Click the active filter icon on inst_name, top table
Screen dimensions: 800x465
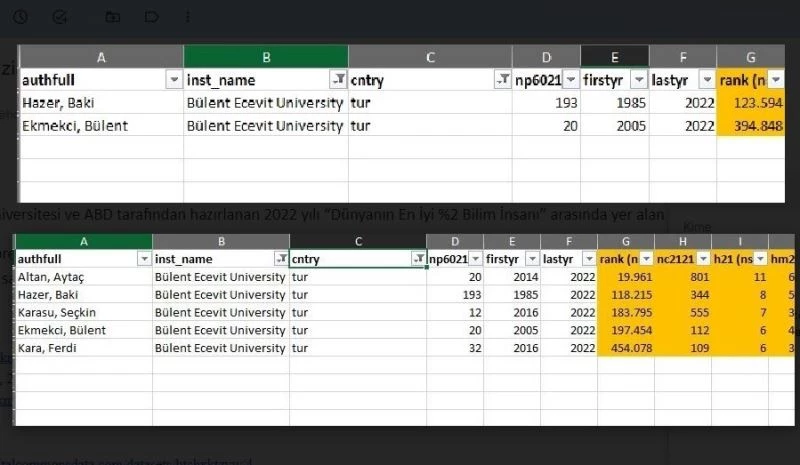(x=339, y=80)
